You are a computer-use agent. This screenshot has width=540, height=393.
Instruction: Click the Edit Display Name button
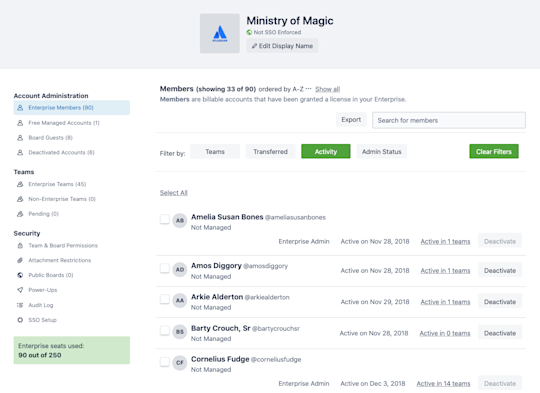pyautogui.click(x=282, y=46)
